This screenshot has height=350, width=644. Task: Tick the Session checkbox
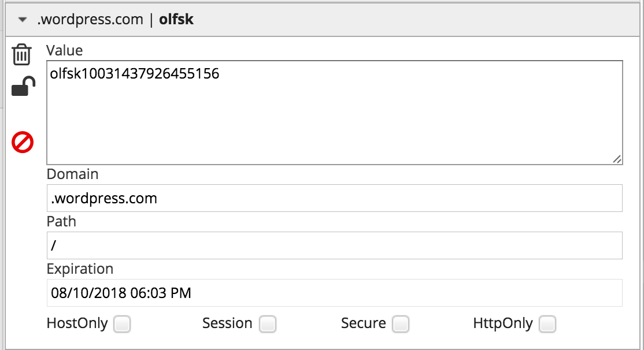coord(267,325)
